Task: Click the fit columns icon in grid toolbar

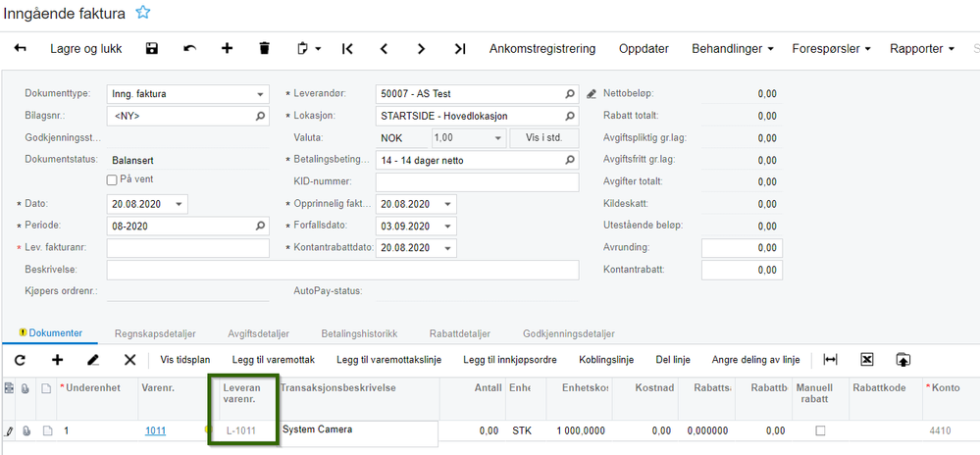Action: [x=830, y=360]
